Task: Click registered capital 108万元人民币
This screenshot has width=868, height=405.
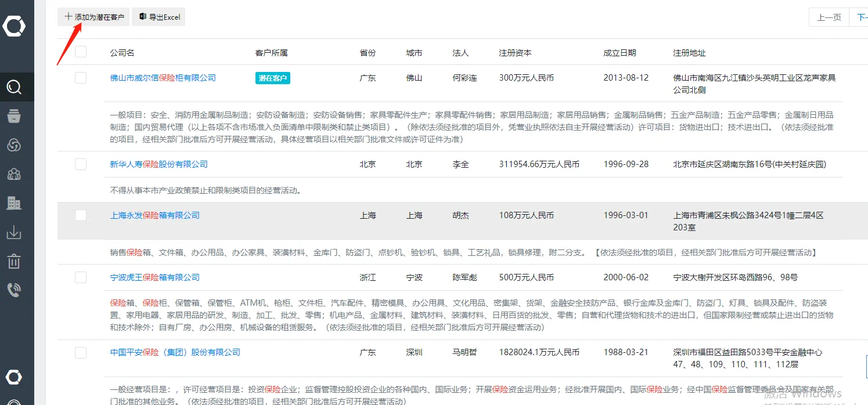Action: (527, 215)
